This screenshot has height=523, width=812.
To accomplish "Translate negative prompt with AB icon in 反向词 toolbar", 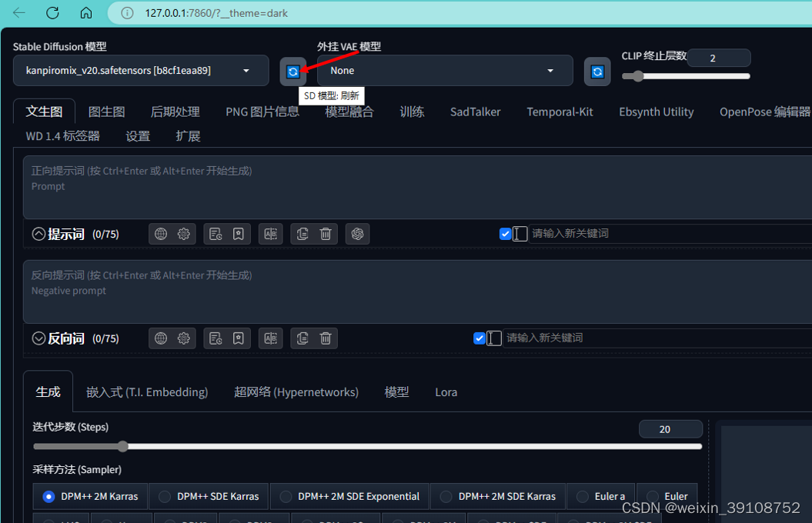I will (271, 338).
